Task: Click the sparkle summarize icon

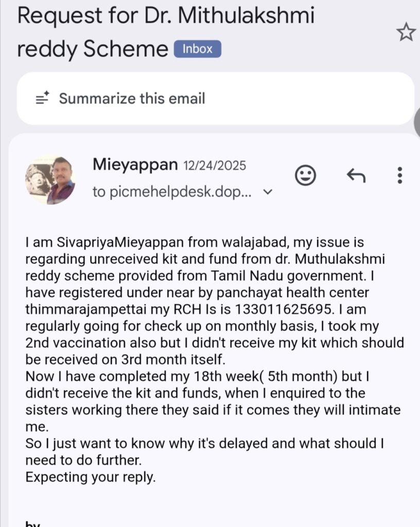Action: click(x=42, y=98)
